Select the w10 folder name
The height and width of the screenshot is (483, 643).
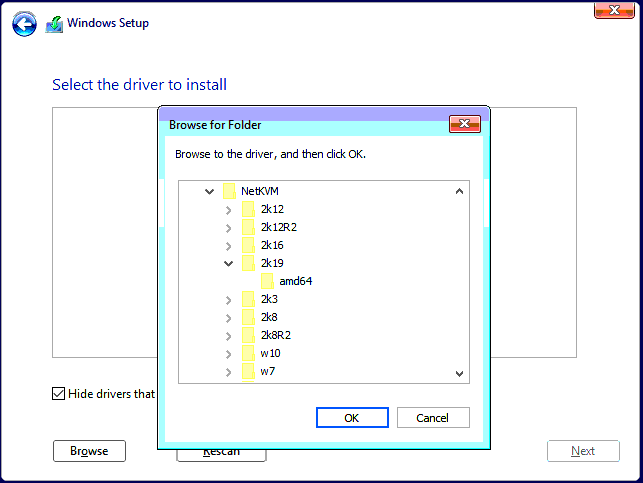tap(270, 353)
